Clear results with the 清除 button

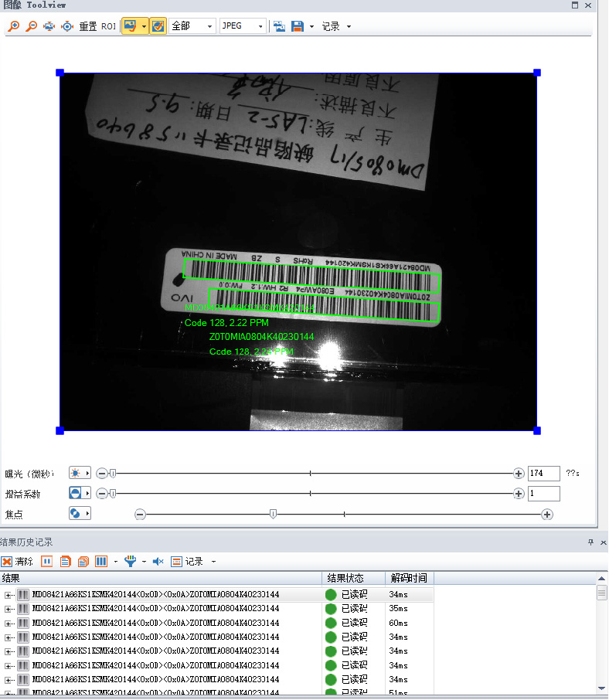[x=18, y=561]
